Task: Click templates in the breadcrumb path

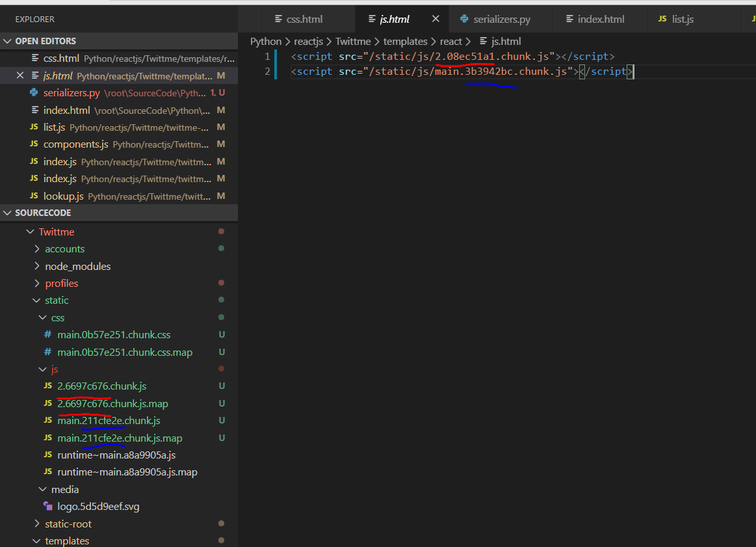Action: [x=405, y=41]
